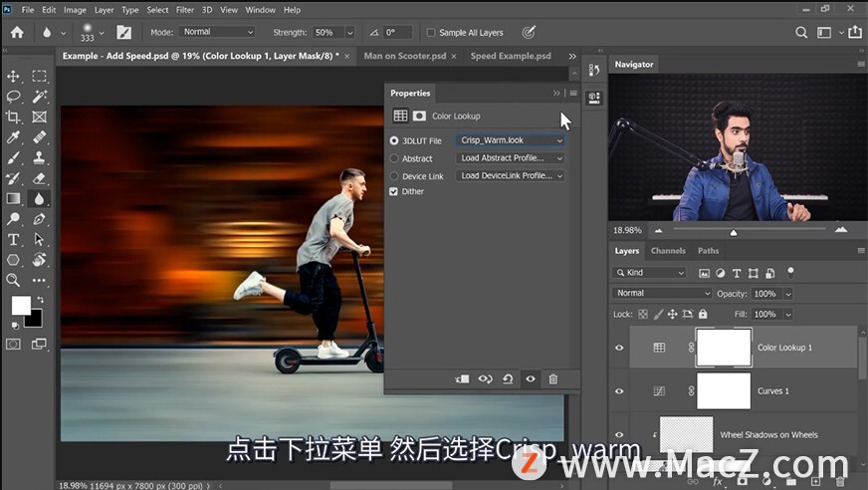Lock all attributes padlock icon
Screen dimensions: 868x490
tap(703, 314)
